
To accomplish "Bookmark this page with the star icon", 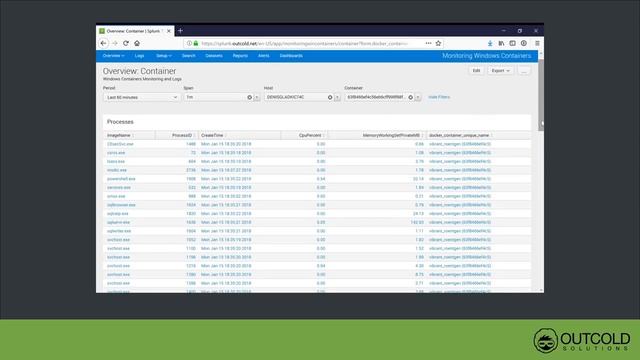I will 438,43.
